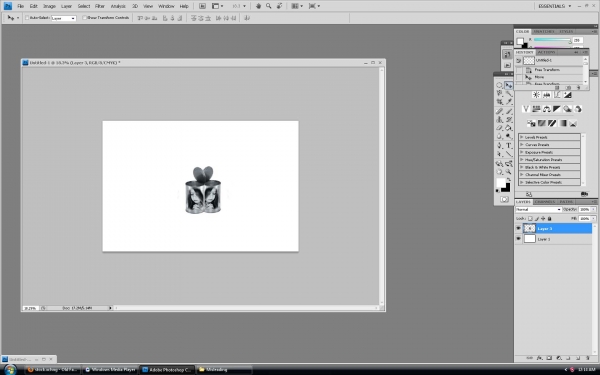Activate the Hand tool in application bar
The height and width of the screenshot is (375, 600).
[258, 6]
